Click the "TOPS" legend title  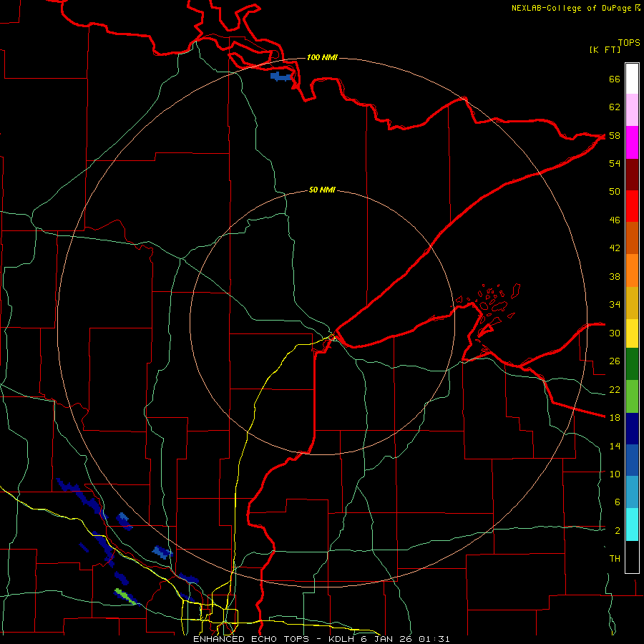[x=629, y=43]
